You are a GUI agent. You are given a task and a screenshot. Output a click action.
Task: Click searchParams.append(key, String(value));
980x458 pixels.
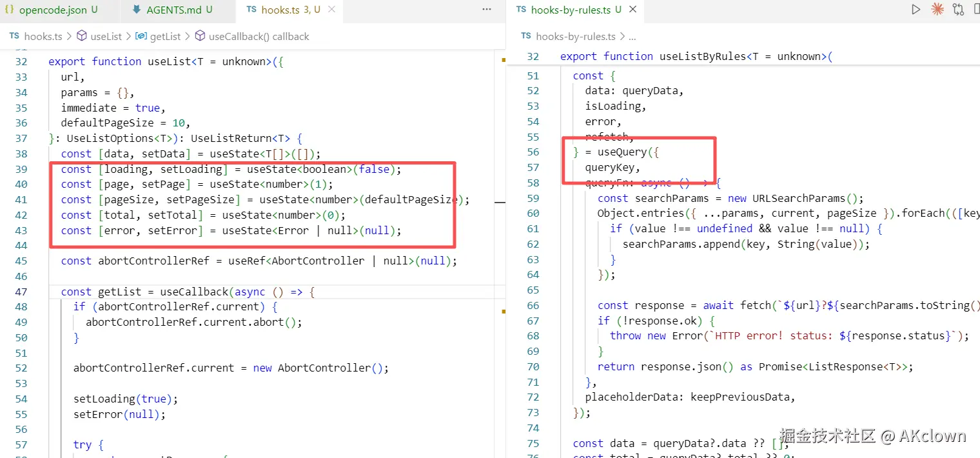tap(746, 244)
